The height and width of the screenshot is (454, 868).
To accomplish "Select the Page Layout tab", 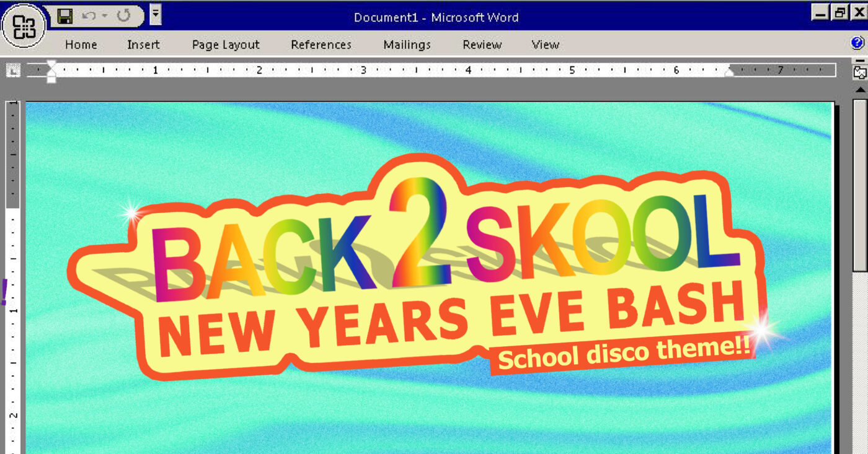I will click(226, 45).
